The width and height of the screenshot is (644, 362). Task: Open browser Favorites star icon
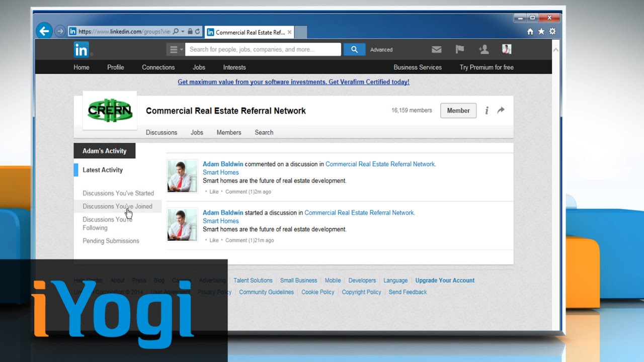[541, 31]
